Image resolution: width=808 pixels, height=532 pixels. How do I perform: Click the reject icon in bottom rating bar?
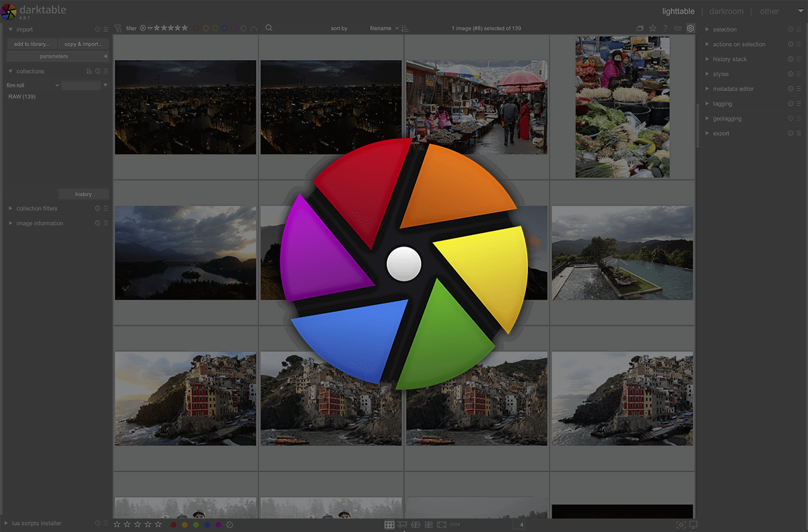230,525
